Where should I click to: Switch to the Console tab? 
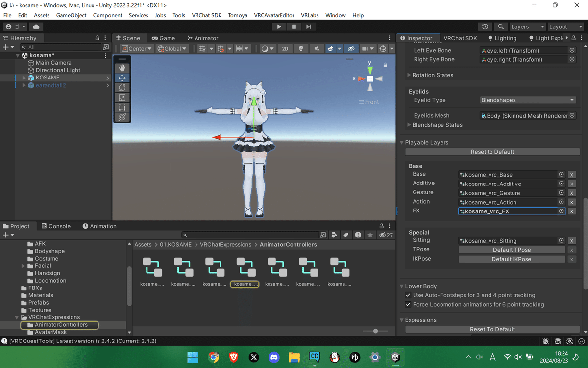click(56, 226)
